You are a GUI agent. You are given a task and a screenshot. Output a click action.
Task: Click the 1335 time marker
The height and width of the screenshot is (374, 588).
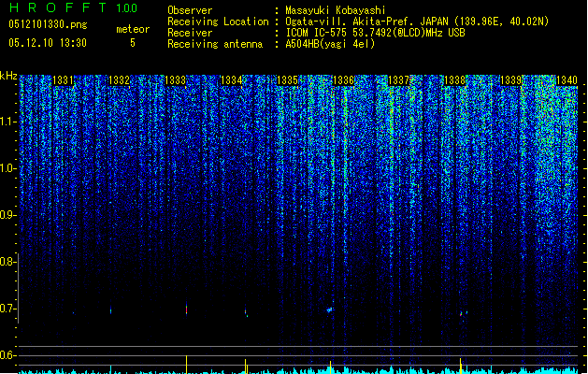click(x=287, y=80)
